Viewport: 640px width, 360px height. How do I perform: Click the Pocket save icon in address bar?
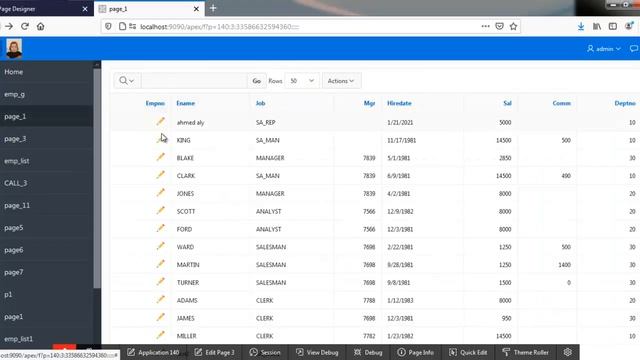tap(499, 27)
